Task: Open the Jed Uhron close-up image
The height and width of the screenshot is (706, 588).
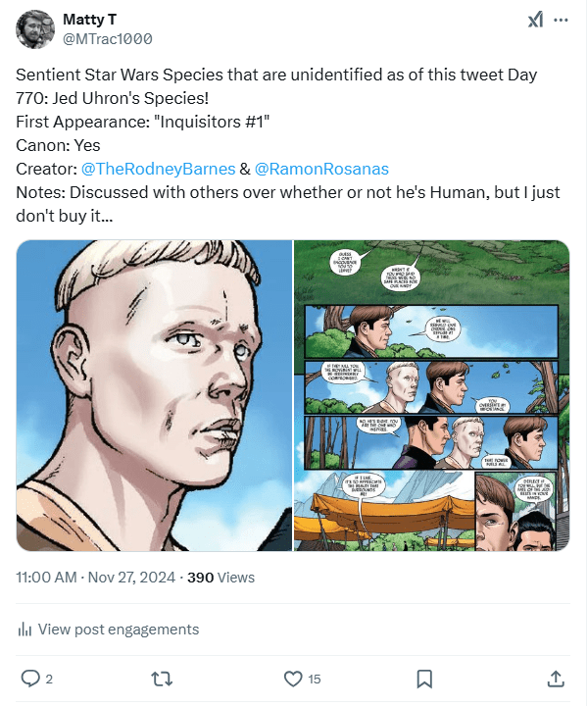Action: click(x=154, y=395)
